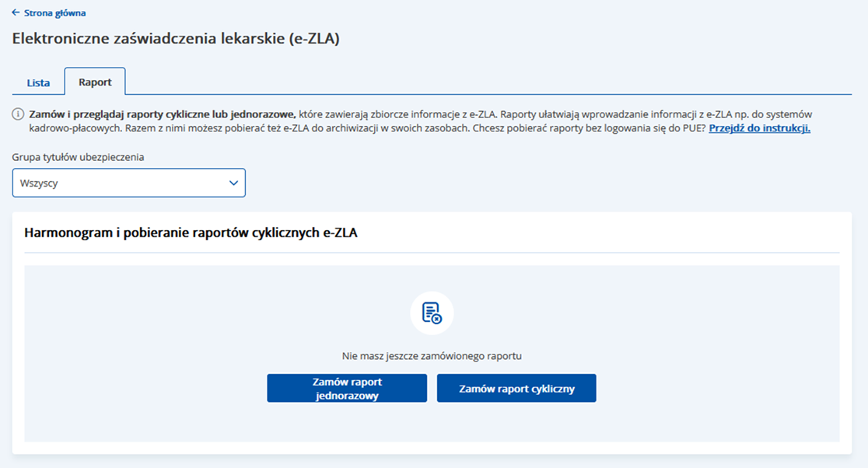Select the Raport tab
This screenshot has width=868, height=468.
pyautogui.click(x=95, y=81)
